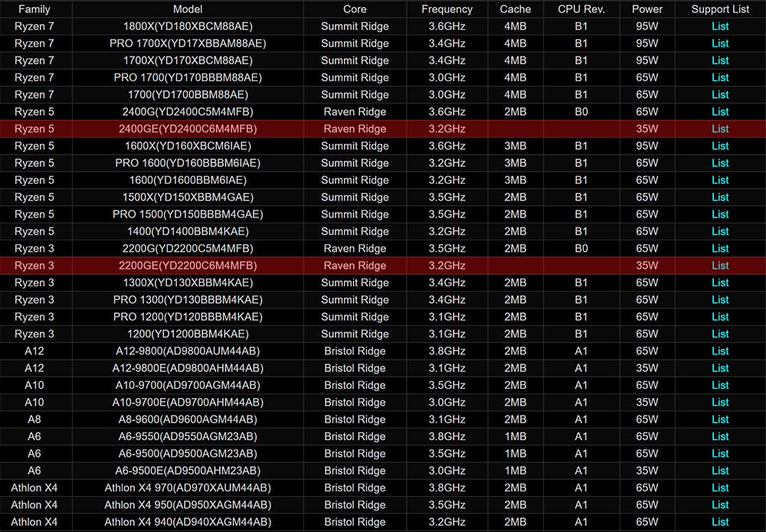
Task: Click Bristol Ridge core in A12-9800 row
Action: point(355,351)
